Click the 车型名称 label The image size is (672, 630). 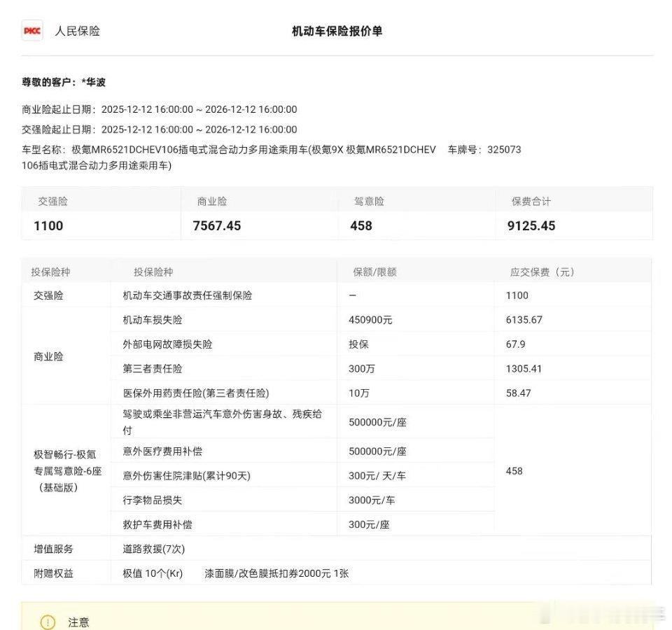click(43, 150)
